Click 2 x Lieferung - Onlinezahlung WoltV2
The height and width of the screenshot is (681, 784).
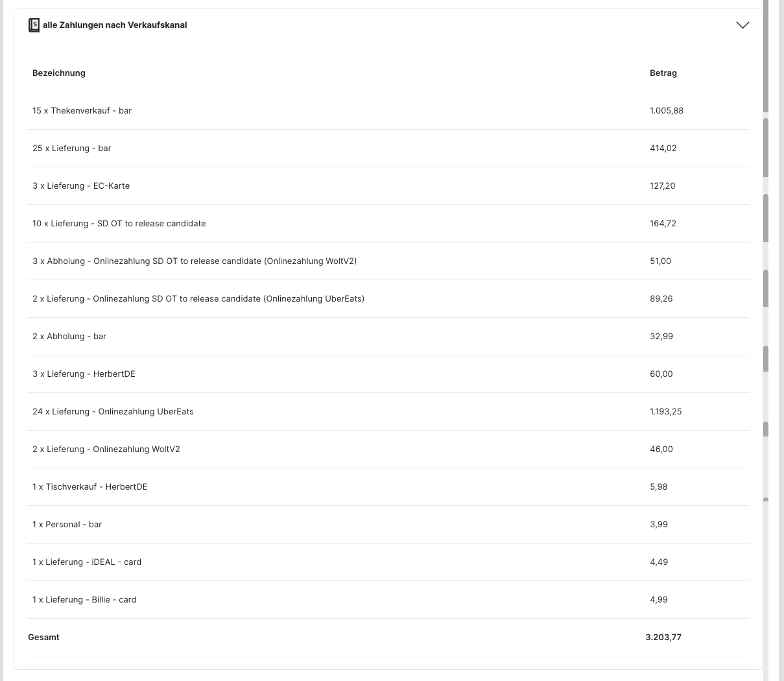click(106, 449)
